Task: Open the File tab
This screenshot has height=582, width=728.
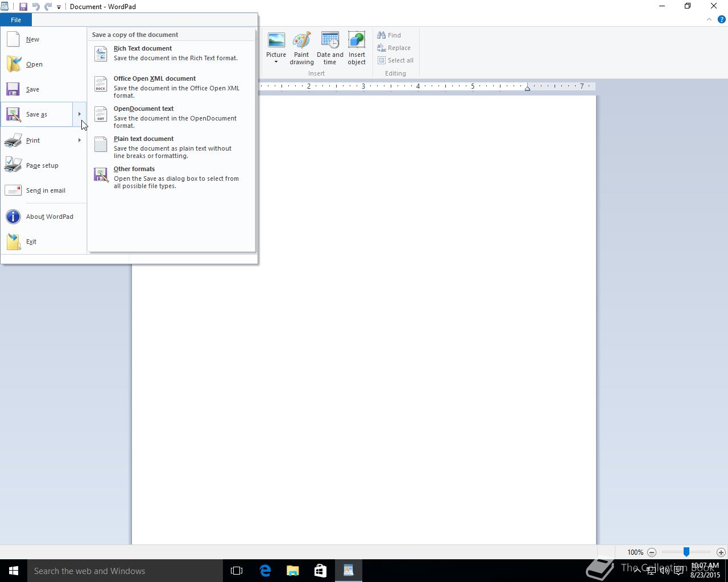Action: pyautogui.click(x=16, y=20)
